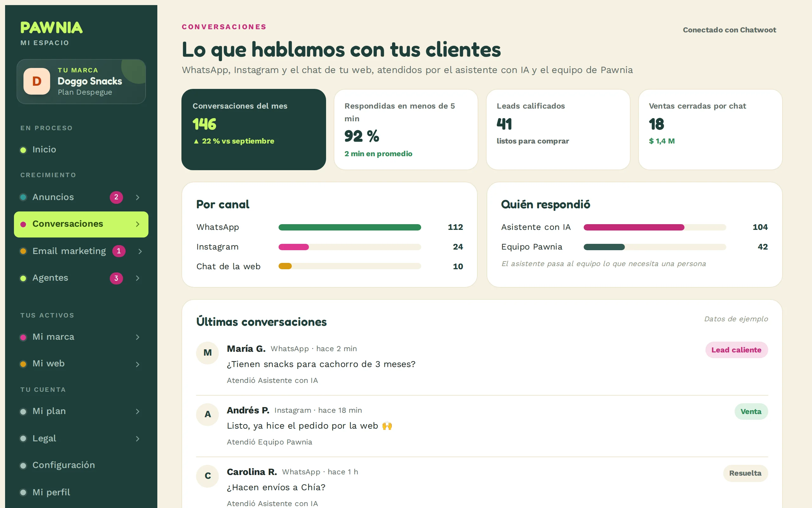
Task: Open the Ventas cerradas por chat card
Action: 710,129
